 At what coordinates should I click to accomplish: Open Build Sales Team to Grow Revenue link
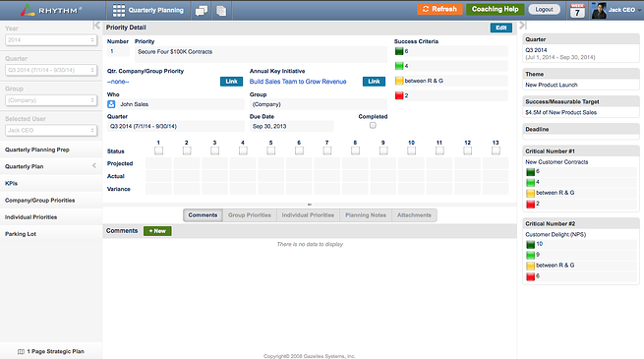[298, 82]
